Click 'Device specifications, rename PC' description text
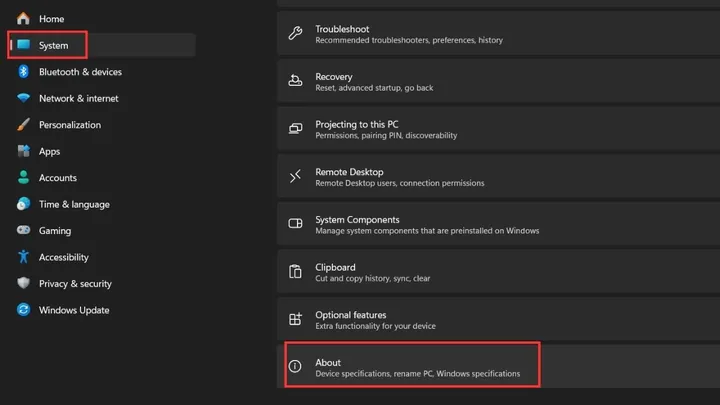The image size is (720, 405). tap(417, 374)
